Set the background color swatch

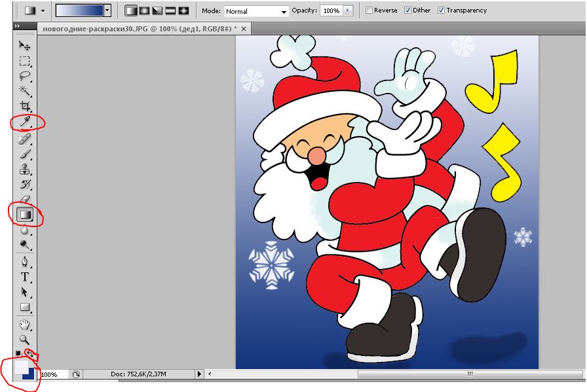click(31, 375)
